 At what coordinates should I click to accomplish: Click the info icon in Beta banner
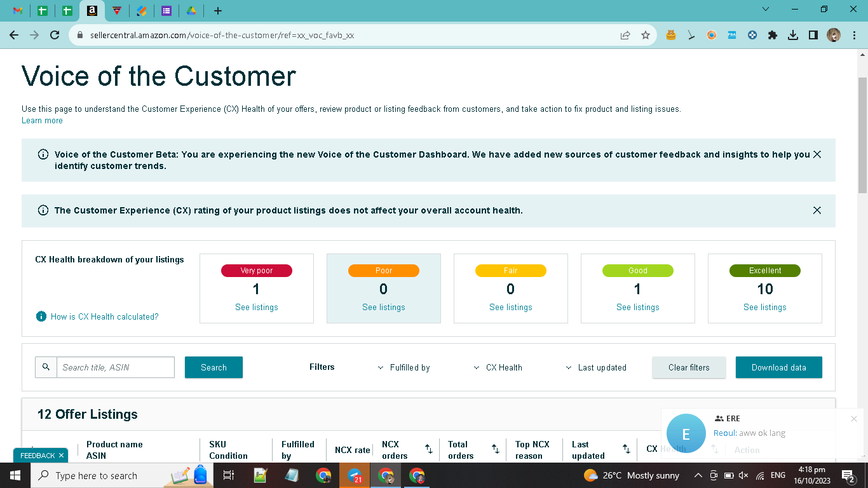tap(43, 154)
